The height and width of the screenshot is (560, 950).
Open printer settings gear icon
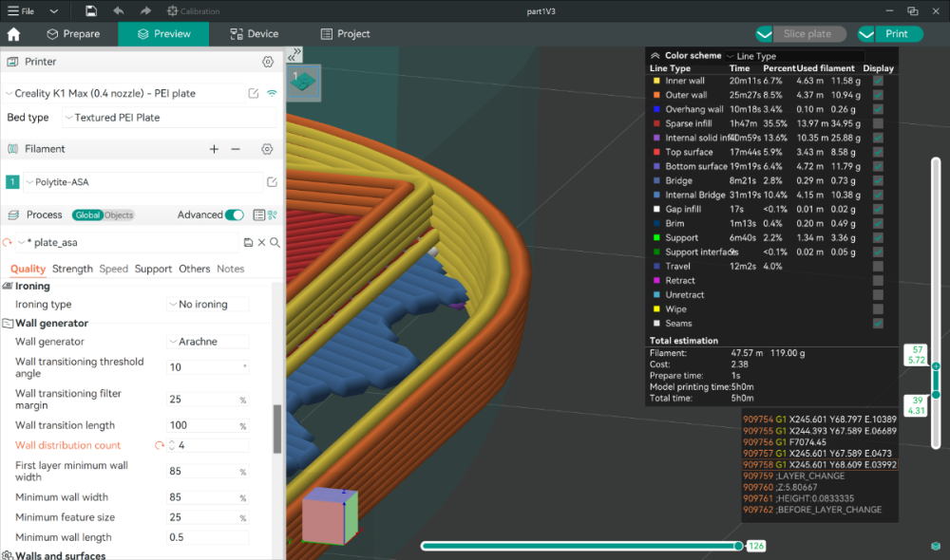[x=268, y=62]
